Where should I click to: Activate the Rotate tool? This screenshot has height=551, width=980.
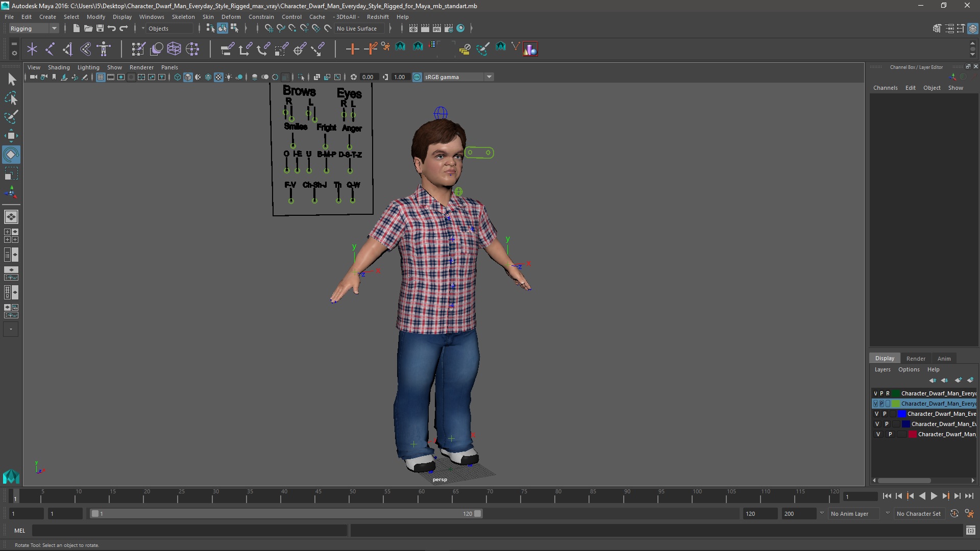(x=11, y=154)
